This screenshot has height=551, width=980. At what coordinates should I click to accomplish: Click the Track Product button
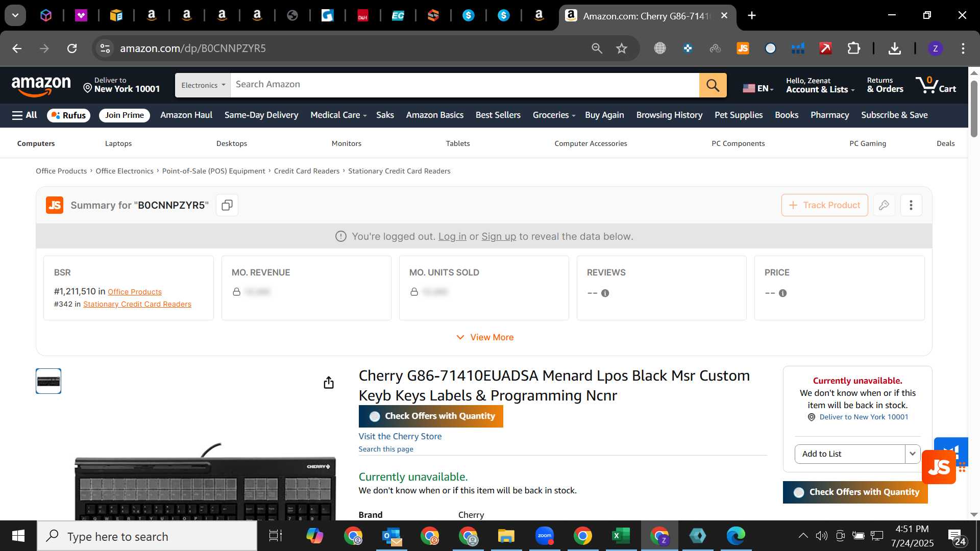824,205
